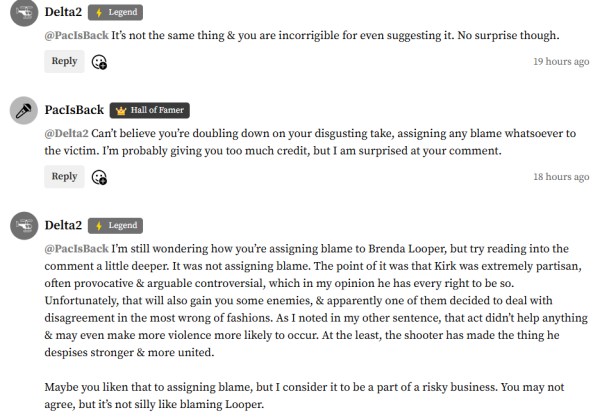The width and height of the screenshot is (600, 417).
Task: Click PacIsBack's microphone avatar
Action: (x=24, y=111)
